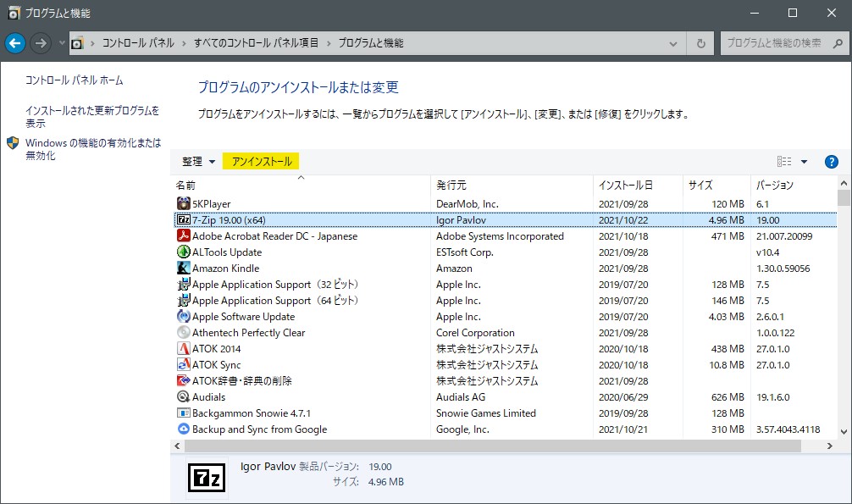Click Corel Corporation publisher cell

click(475, 333)
